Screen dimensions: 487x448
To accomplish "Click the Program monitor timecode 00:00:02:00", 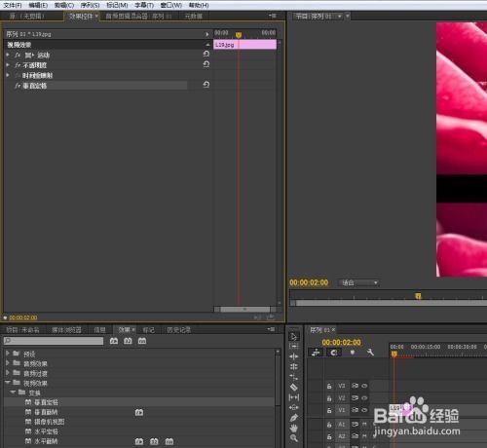I will click(x=309, y=282).
